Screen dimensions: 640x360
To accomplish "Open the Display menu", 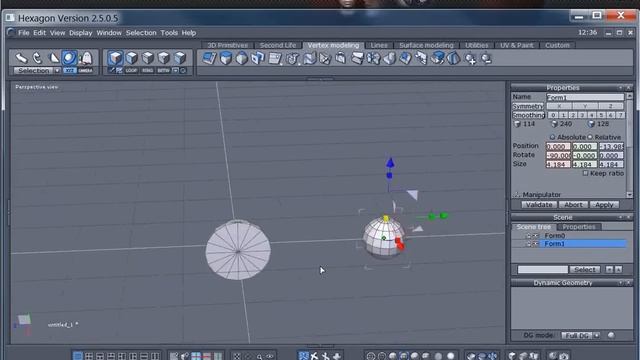I will point(80,33).
